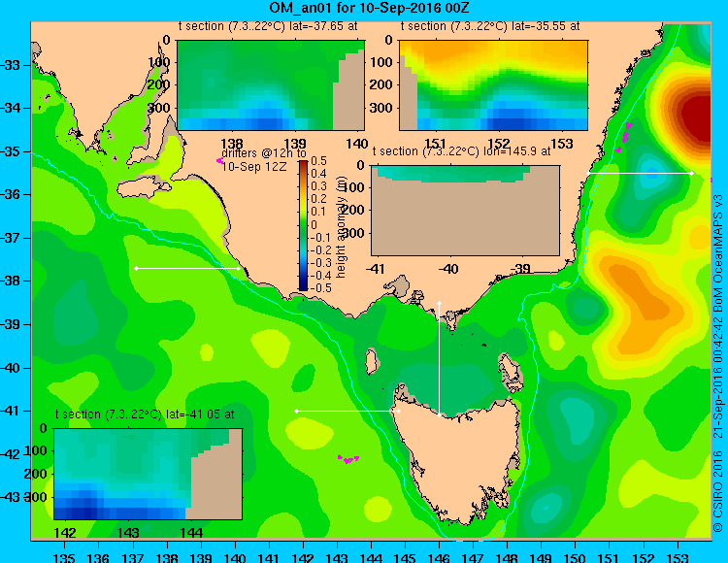Open the lat=-41.05 temperature section inset
The height and width of the screenshot is (563, 728).
click(x=149, y=474)
